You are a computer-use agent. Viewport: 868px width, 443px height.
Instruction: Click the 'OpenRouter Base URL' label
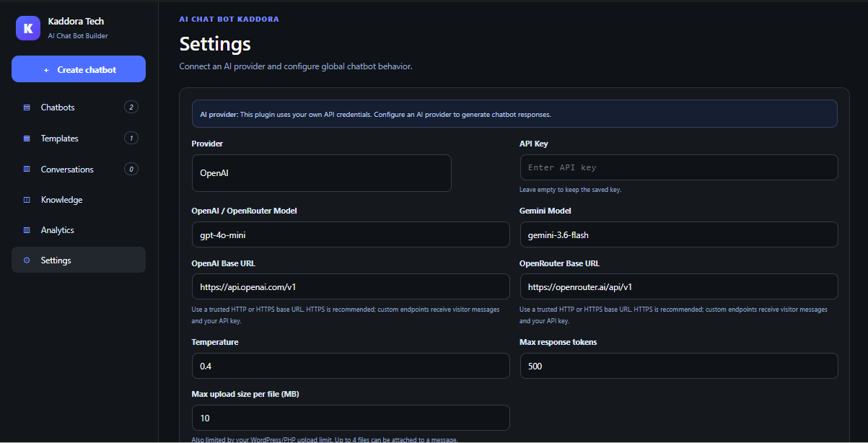tap(559, 263)
